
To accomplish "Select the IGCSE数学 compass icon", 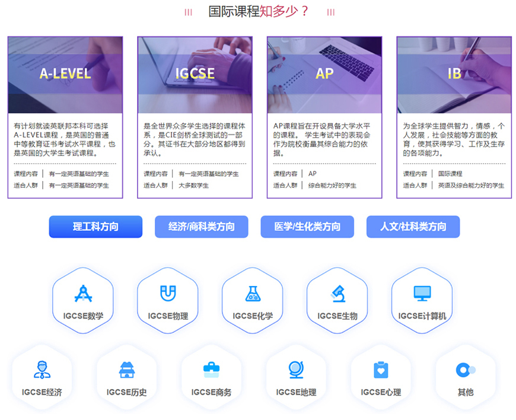I will coord(83,293).
